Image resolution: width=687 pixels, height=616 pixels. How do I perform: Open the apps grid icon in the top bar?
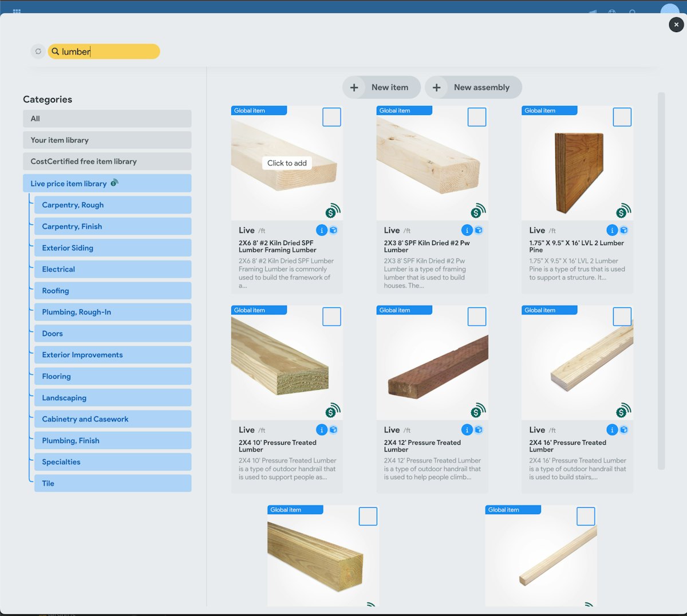(x=16, y=11)
